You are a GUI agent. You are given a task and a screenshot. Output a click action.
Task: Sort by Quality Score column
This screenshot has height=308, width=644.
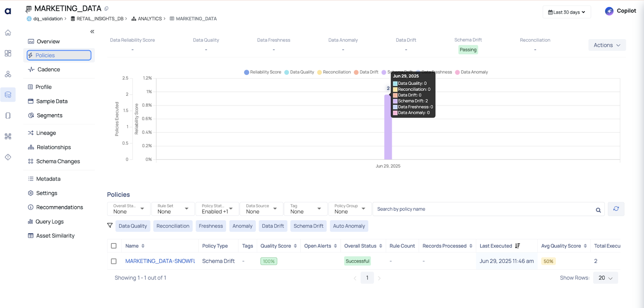tap(295, 246)
